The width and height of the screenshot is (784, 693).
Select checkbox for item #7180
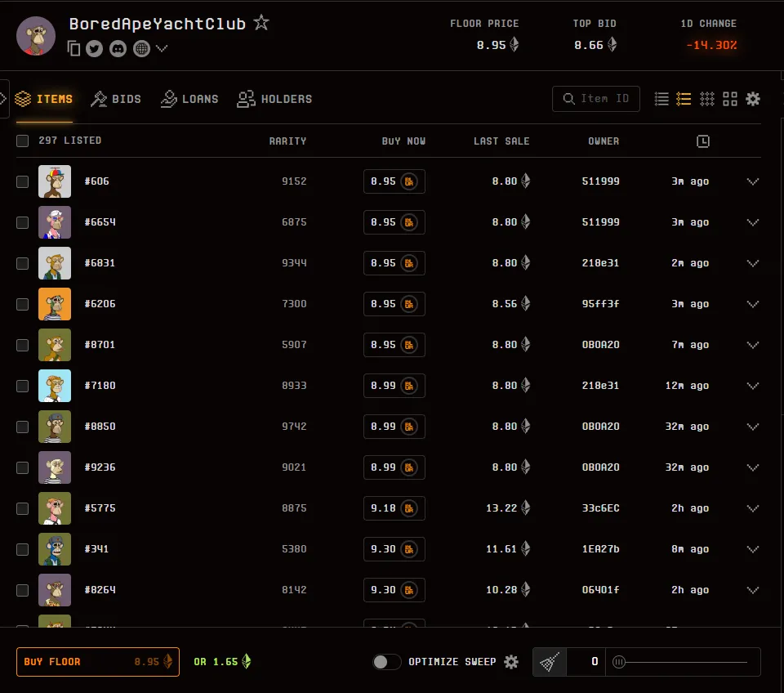pyautogui.click(x=23, y=387)
